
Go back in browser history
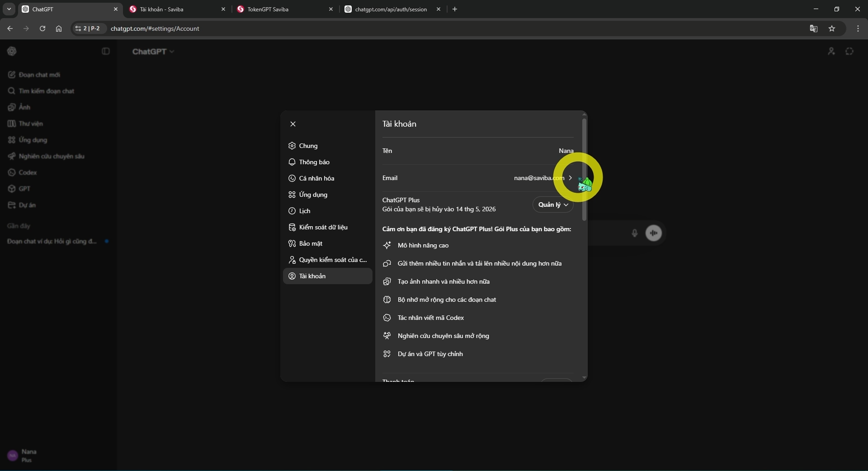tap(10, 29)
